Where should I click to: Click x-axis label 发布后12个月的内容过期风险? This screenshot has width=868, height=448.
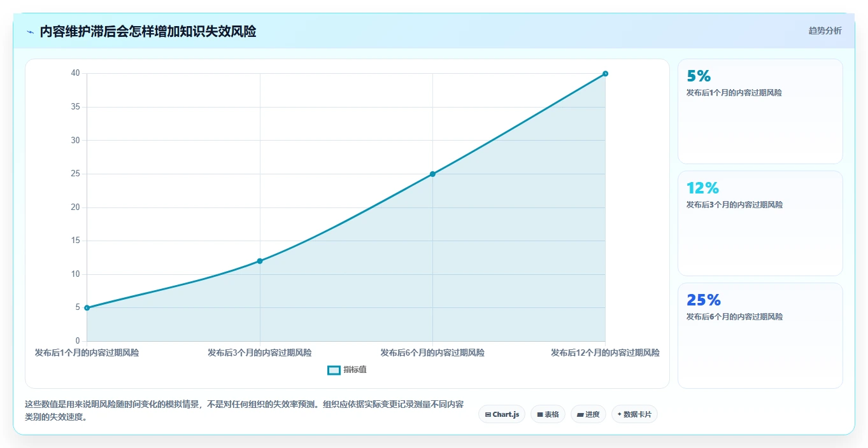point(605,353)
